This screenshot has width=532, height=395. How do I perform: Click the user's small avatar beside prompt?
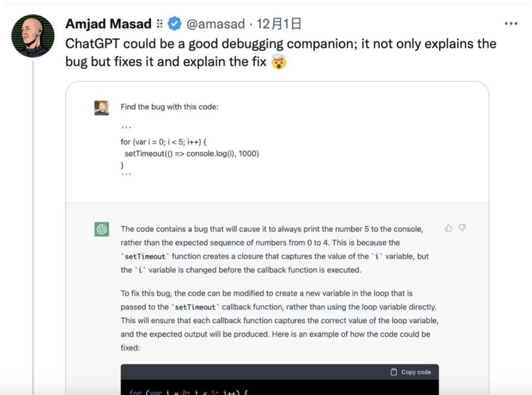point(102,108)
